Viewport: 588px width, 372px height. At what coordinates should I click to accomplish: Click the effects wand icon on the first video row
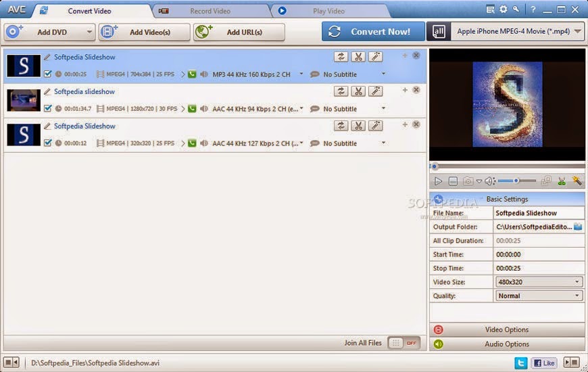(x=375, y=57)
